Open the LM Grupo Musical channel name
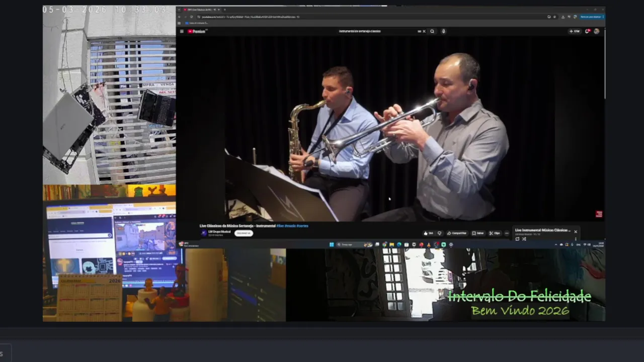 click(x=219, y=232)
